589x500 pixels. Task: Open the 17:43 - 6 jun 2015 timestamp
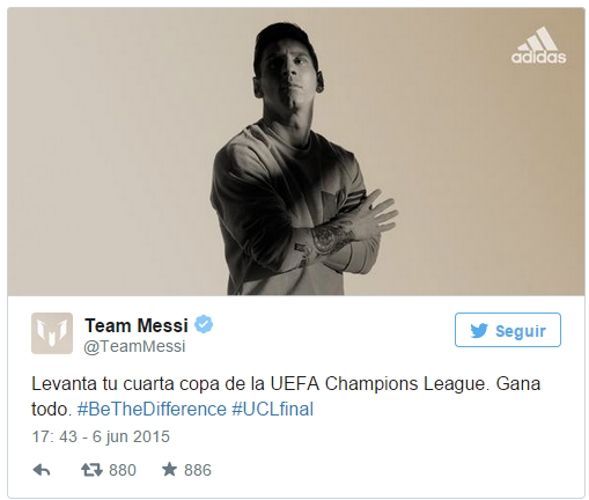coord(101,437)
